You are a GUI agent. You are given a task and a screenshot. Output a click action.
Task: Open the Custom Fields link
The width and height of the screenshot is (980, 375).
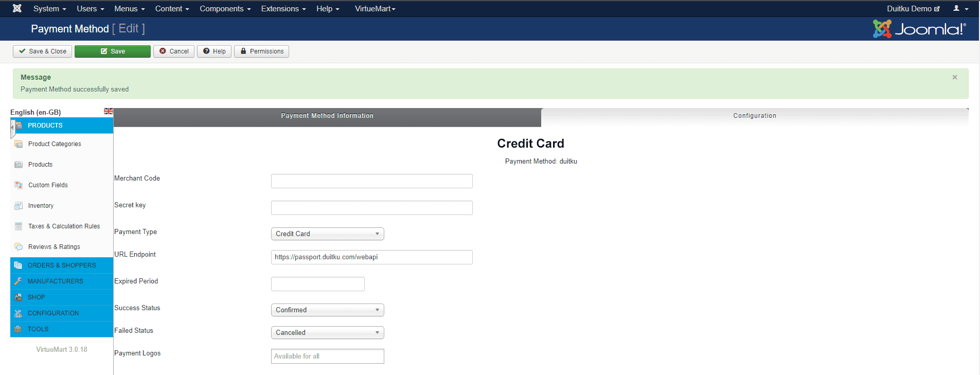(x=48, y=185)
